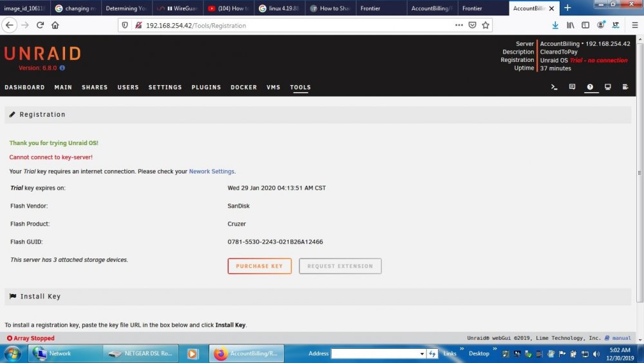The image size is (644, 363).
Task: Close the active AccountBilling tab
Action: coord(552,8)
